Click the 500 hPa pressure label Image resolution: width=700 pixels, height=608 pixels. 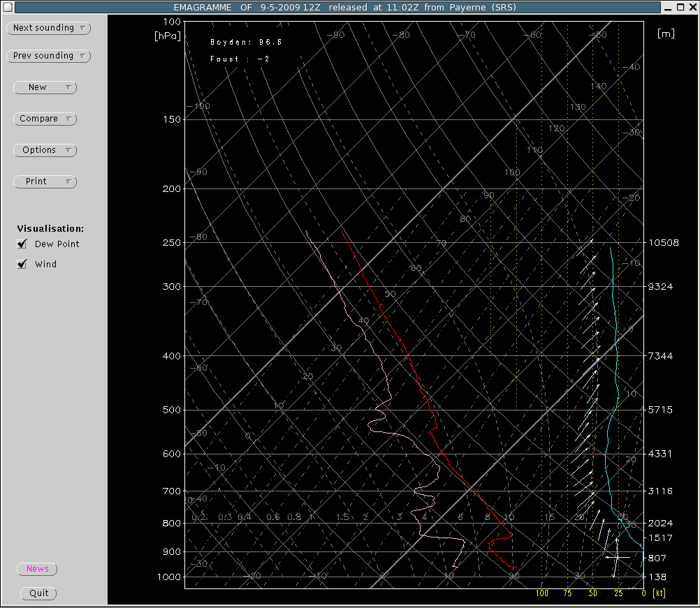tap(171, 410)
